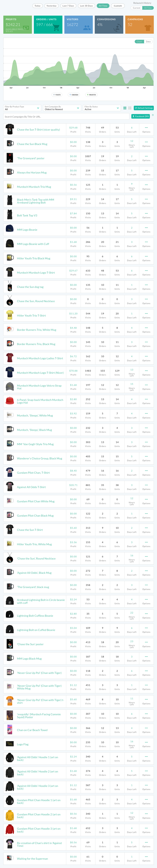Open Filter By Status dropdown

pyautogui.click(x=102, y=108)
